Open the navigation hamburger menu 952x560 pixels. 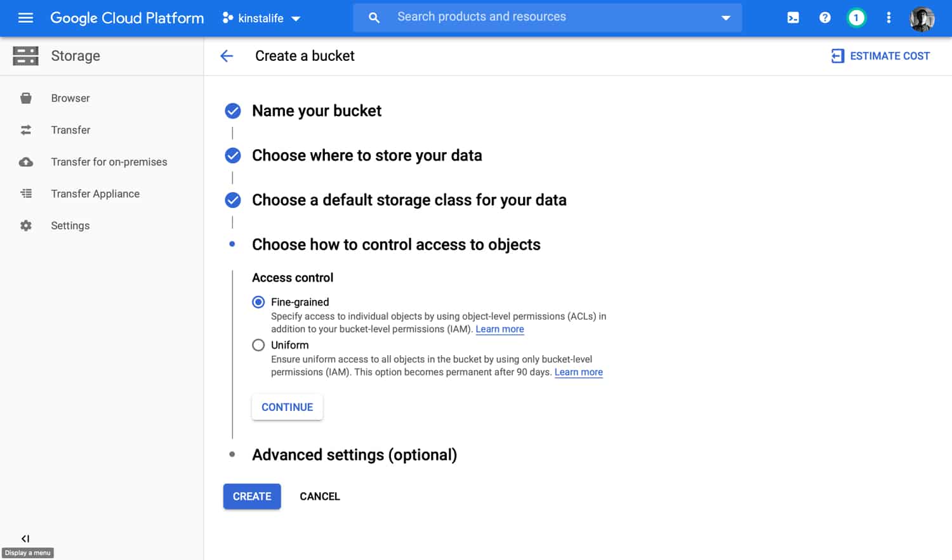click(25, 18)
